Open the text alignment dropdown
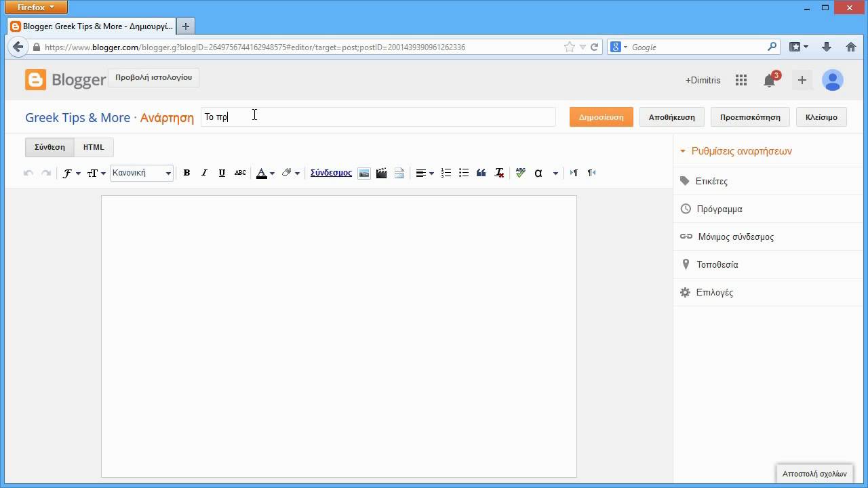 point(425,173)
